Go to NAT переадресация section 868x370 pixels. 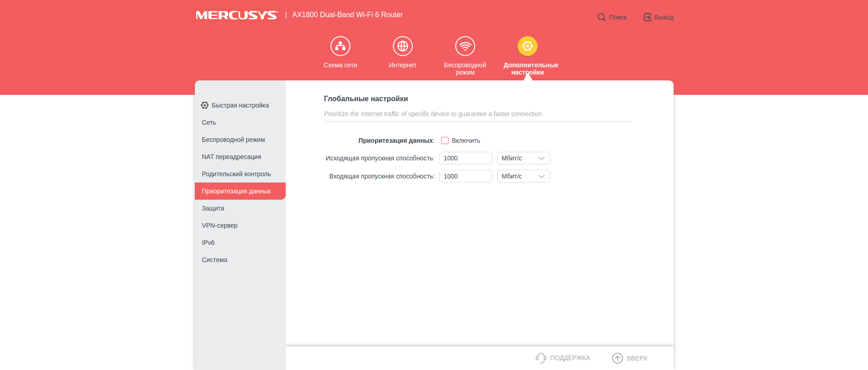(231, 157)
